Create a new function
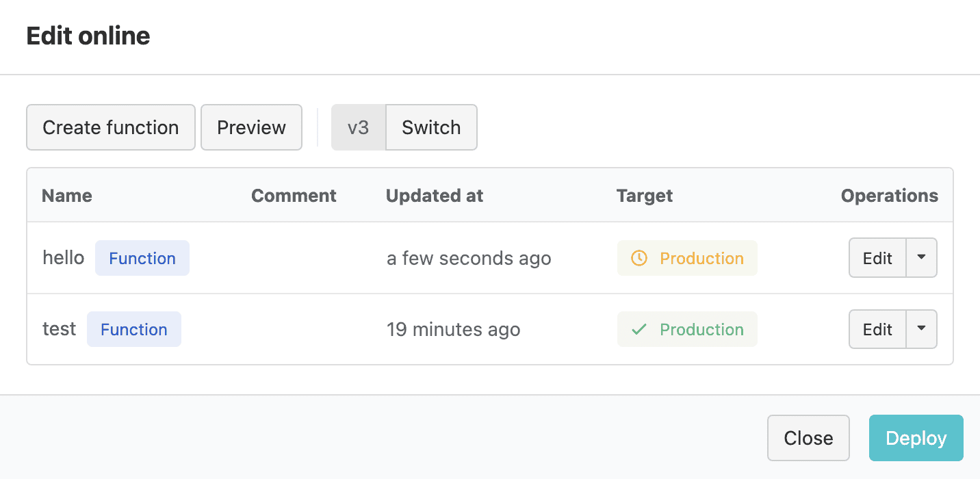The height and width of the screenshot is (479, 980). [110, 127]
